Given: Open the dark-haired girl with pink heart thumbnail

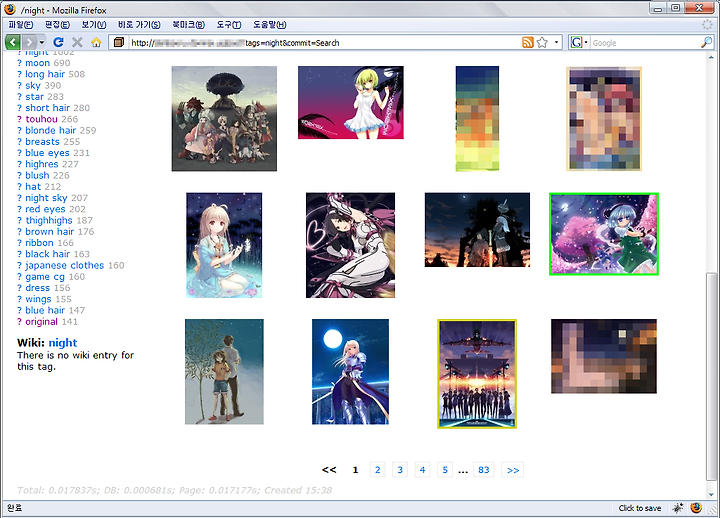Looking at the screenshot, I should 350,245.
